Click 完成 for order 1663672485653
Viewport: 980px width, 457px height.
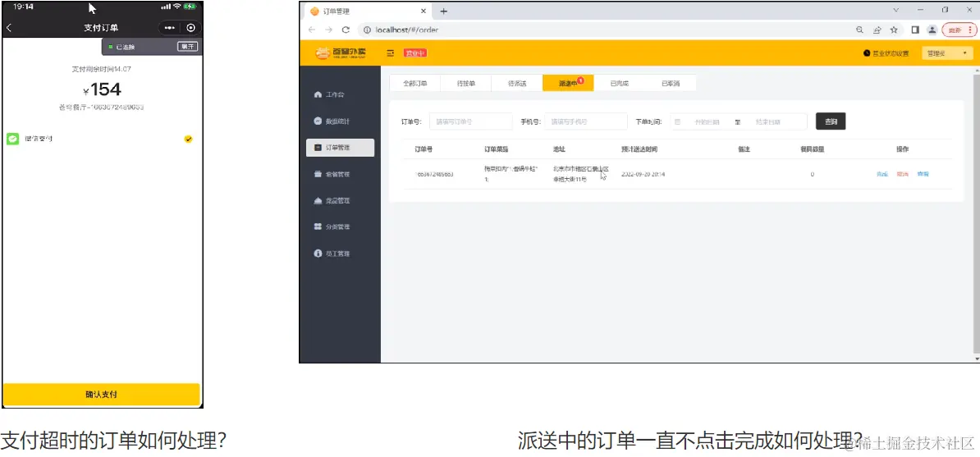coord(882,175)
